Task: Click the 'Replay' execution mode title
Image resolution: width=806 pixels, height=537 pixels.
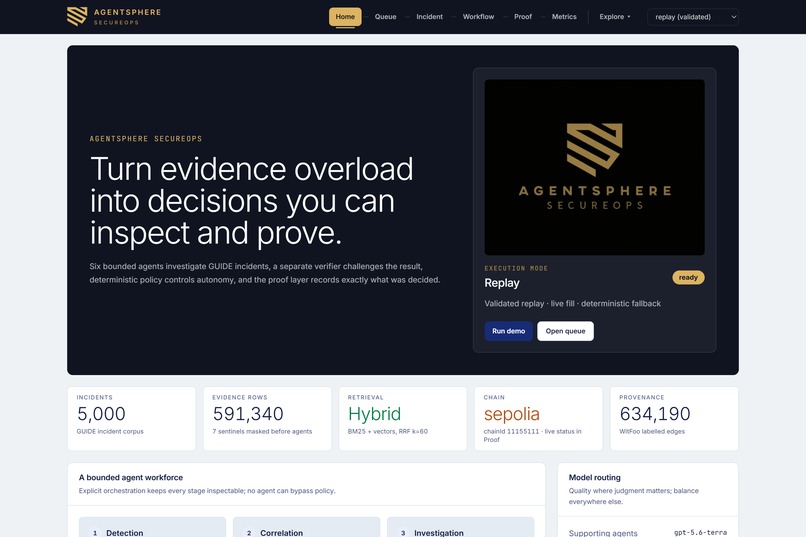Action: (502, 283)
